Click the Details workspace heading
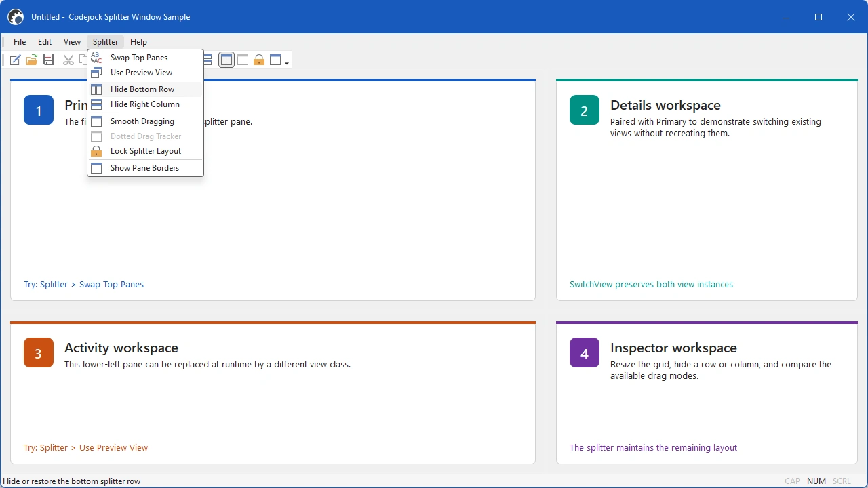Viewport: 868px width, 488px height. point(665,105)
